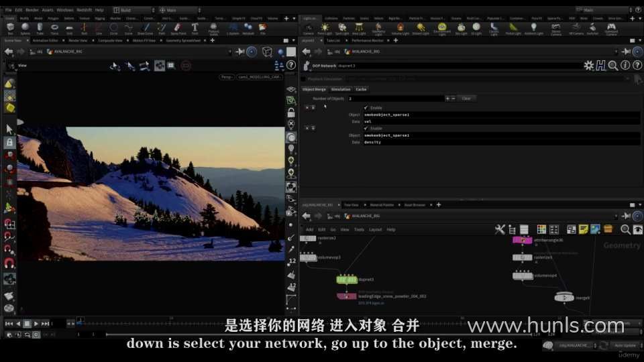
Task: Select the Tube shelf tool
Action: (40, 28)
